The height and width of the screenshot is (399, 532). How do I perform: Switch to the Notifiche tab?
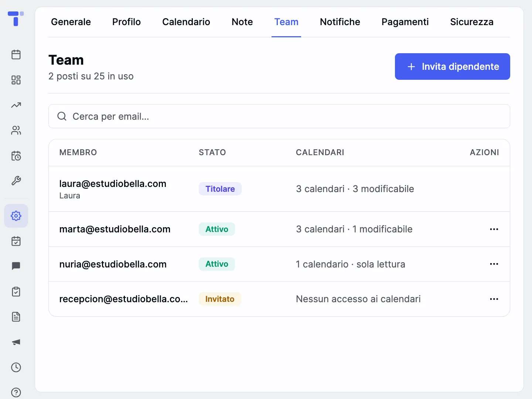340,22
